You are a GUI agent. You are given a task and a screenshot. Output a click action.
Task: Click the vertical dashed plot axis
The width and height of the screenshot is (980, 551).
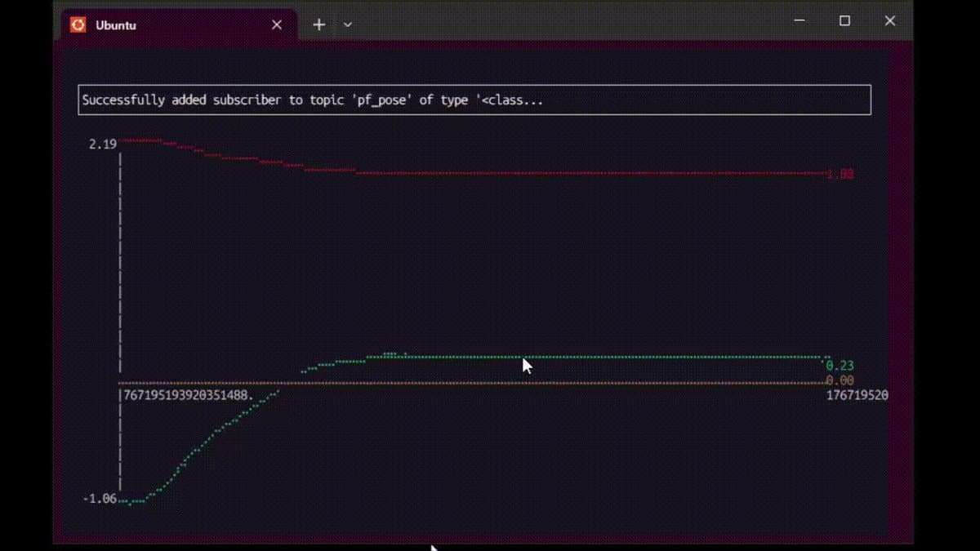point(119,286)
